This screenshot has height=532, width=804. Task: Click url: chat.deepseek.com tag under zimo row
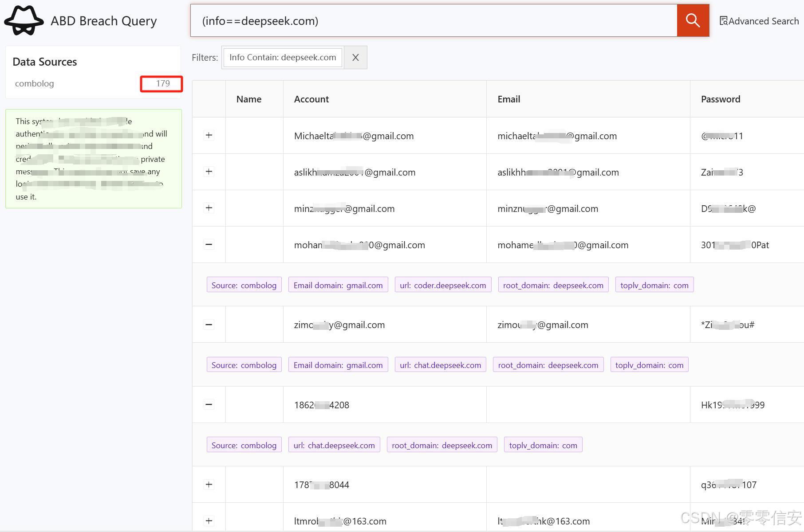tap(440, 365)
